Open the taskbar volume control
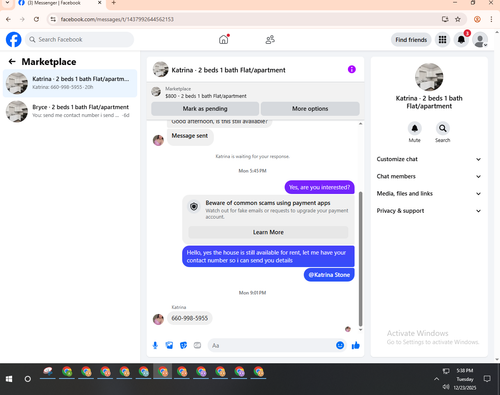The width and height of the screenshot is (500, 395). tap(446, 387)
